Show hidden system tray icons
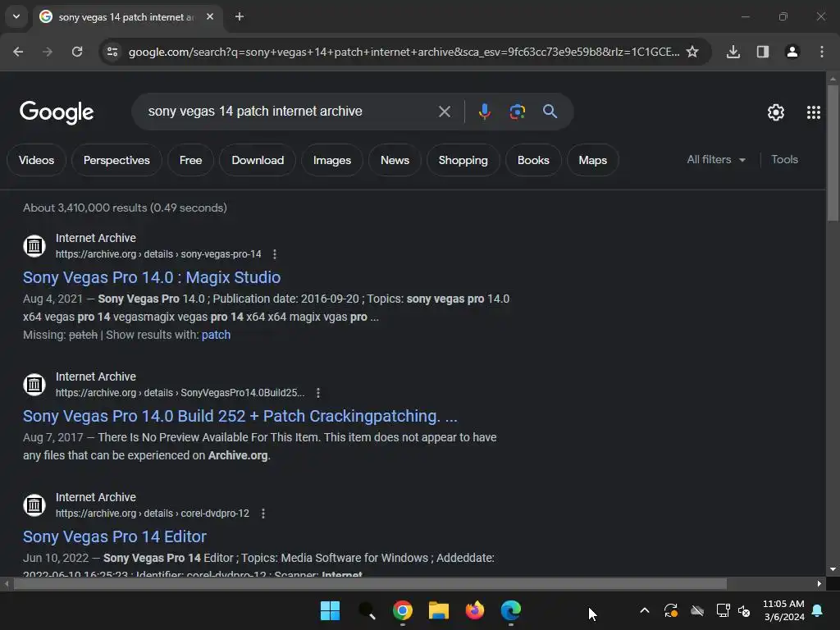The height and width of the screenshot is (630, 840). coord(645,610)
